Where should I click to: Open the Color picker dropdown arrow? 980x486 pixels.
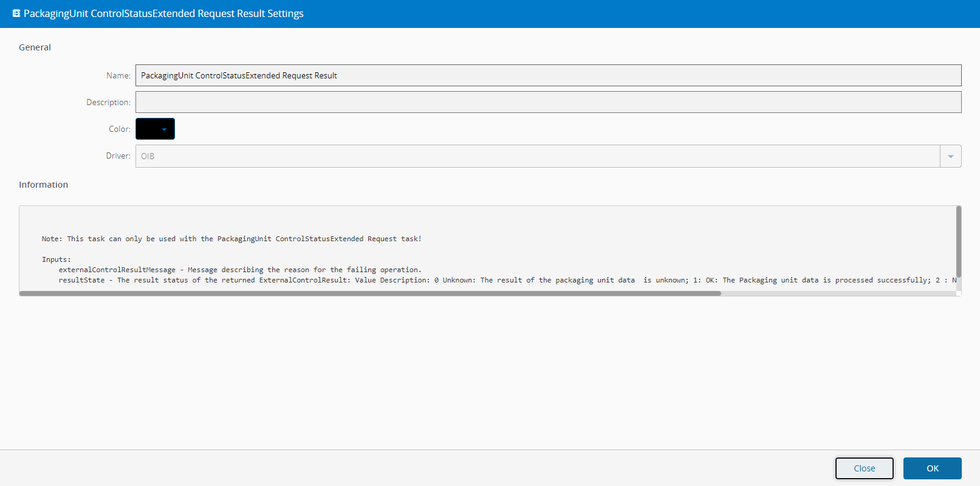tap(164, 129)
